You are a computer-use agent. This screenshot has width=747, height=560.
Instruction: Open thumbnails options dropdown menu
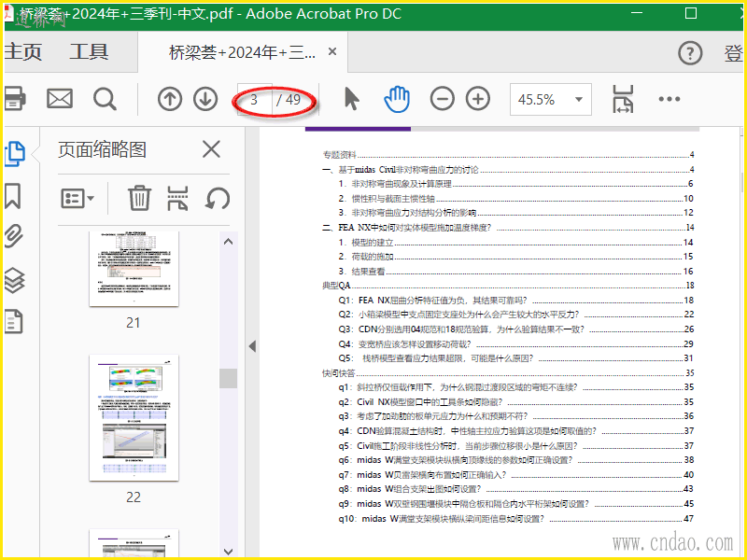point(78,198)
